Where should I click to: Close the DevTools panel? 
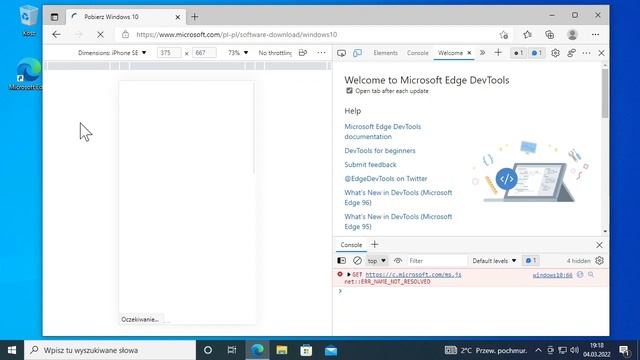tap(602, 53)
